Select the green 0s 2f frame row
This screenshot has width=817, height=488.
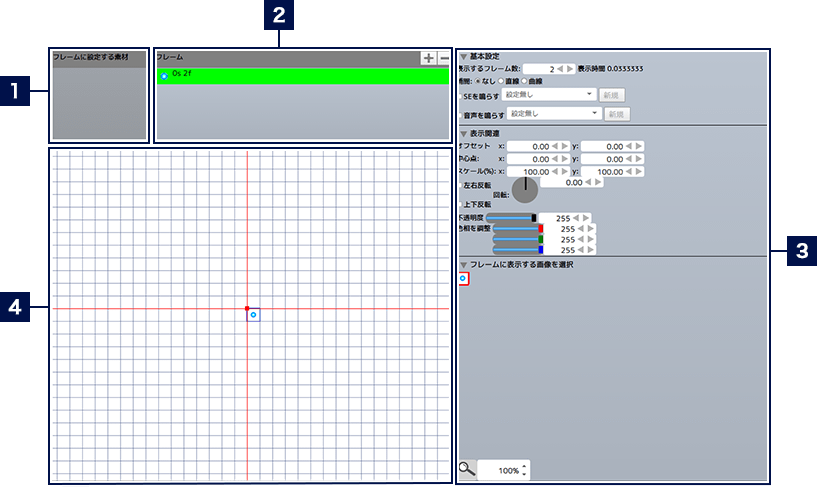(x=300, y=76)
